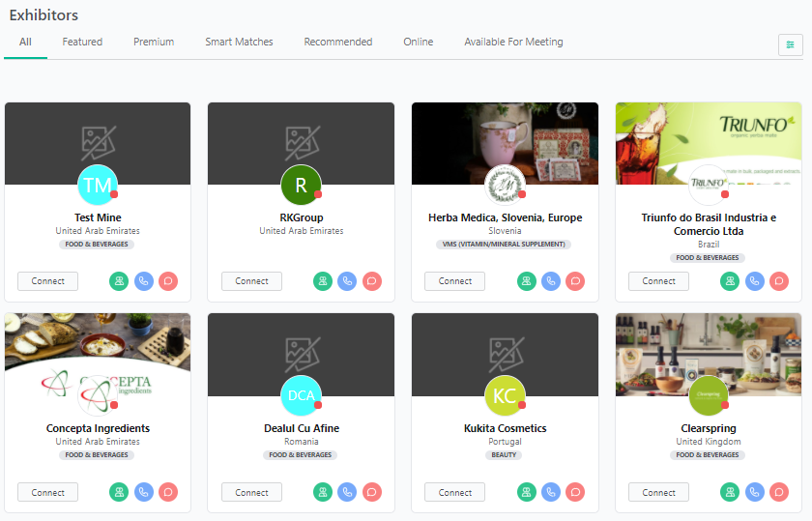Click Test Mine's green meeting icon

119,281
